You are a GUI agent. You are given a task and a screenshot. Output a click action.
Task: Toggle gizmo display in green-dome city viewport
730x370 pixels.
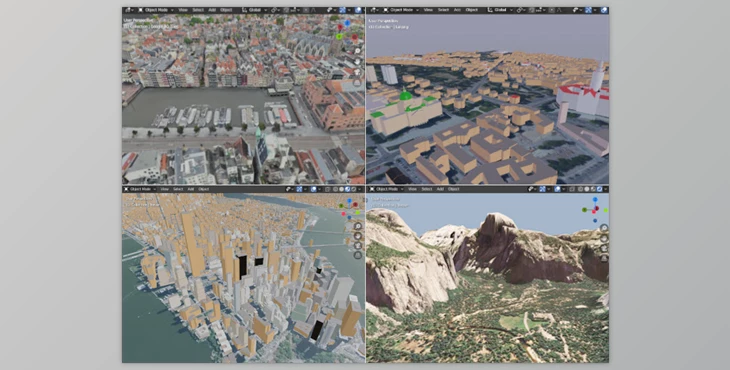click(x=588, y=10)
